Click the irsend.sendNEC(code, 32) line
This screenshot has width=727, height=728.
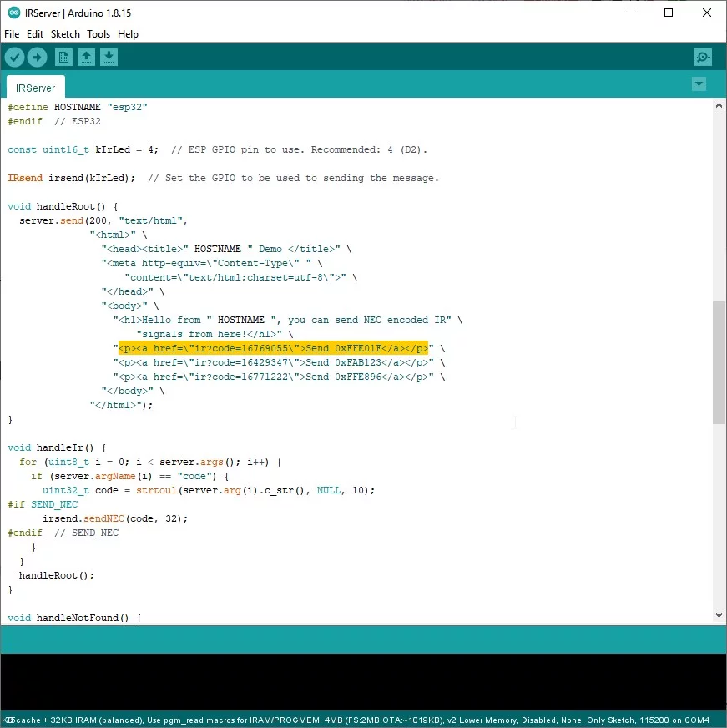[115, 519]
